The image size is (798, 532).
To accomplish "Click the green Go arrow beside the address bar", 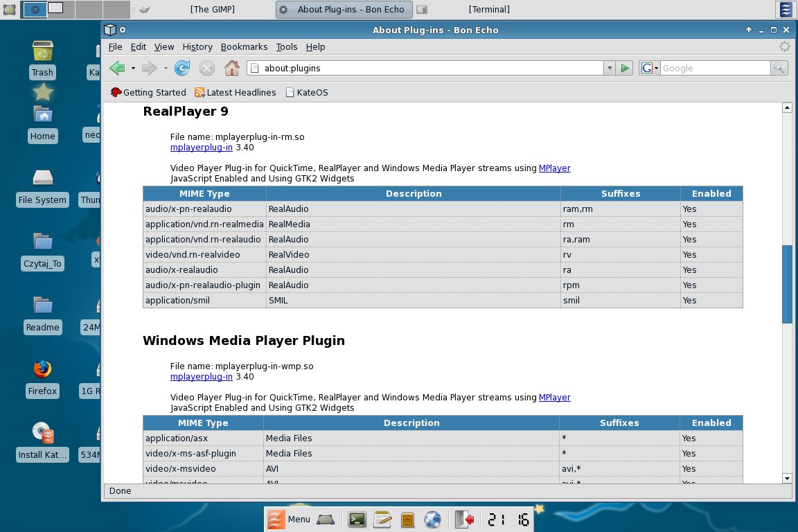I will tap(624, 68).
